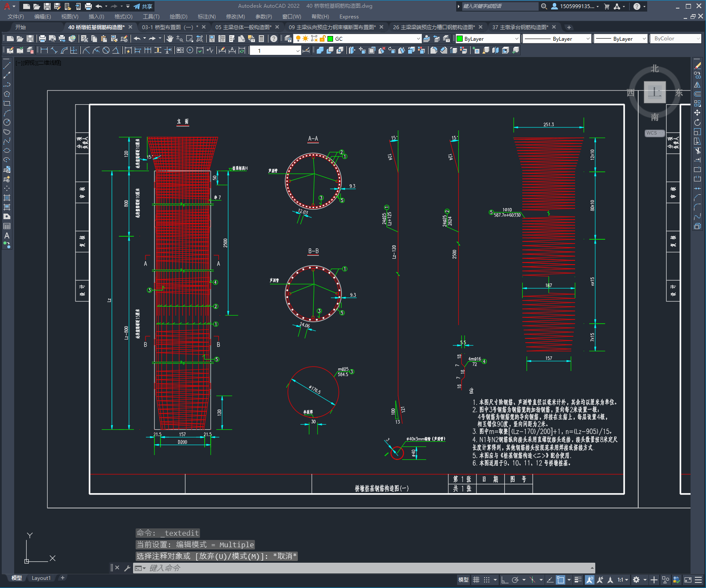
Task: Select the Hatch tool in draw toolbar
Action: [x=7, y=198]
